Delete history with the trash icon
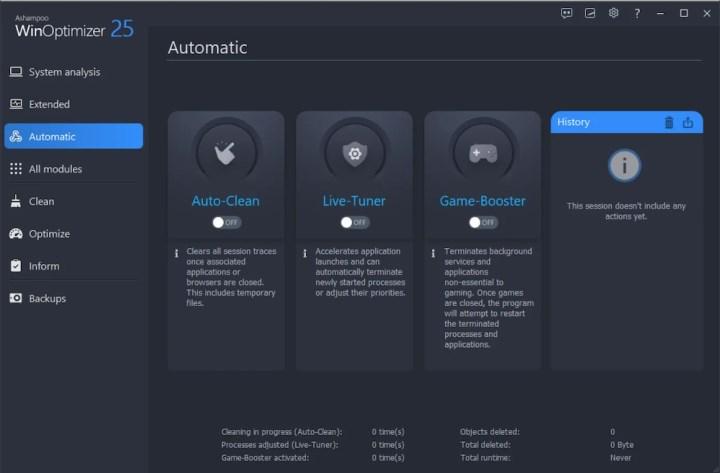This screenshot has width=720, height=473. (669, 123)
